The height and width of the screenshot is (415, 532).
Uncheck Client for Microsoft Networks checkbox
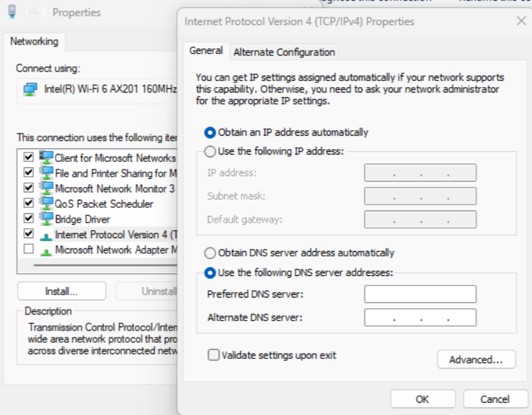pyautogui.click(x=28, y=157)
